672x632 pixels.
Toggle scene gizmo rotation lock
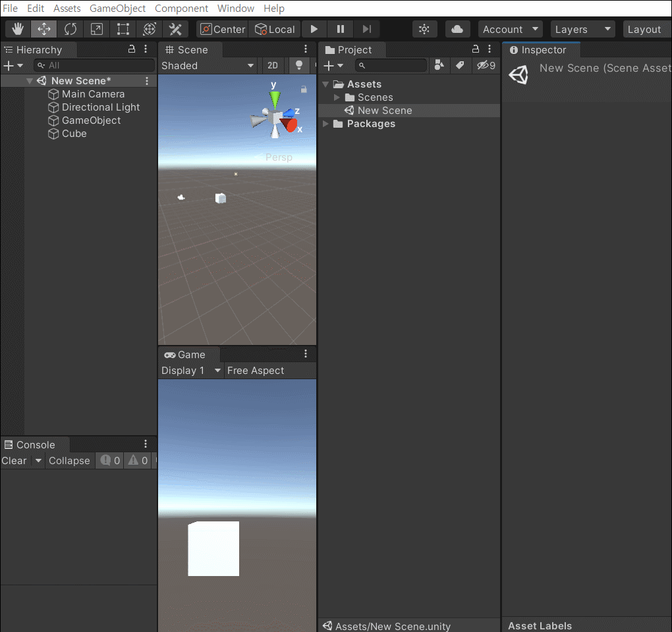(304, 90)
